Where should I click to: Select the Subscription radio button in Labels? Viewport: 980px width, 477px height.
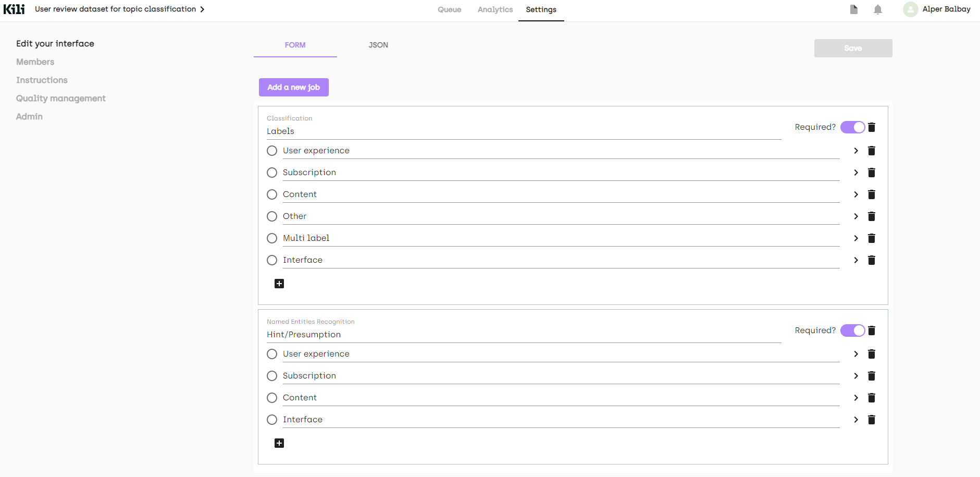coord(272,173)
